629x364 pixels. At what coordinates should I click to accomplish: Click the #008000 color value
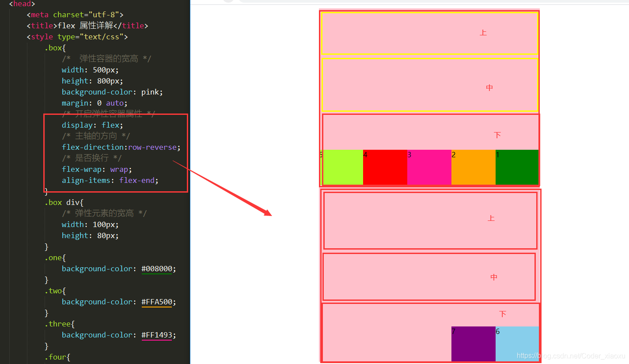[x=157, y=269]
